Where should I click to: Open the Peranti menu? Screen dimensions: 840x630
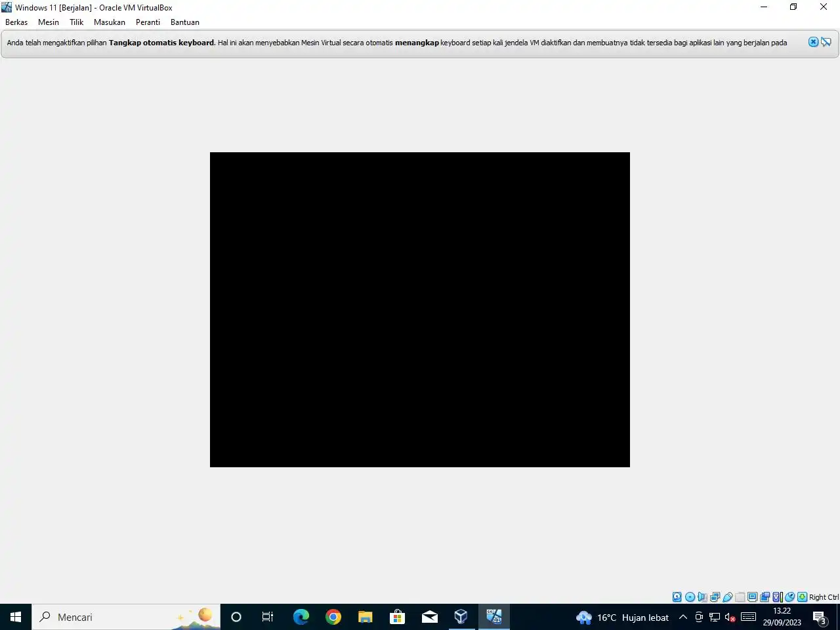(x=148, y=22)
